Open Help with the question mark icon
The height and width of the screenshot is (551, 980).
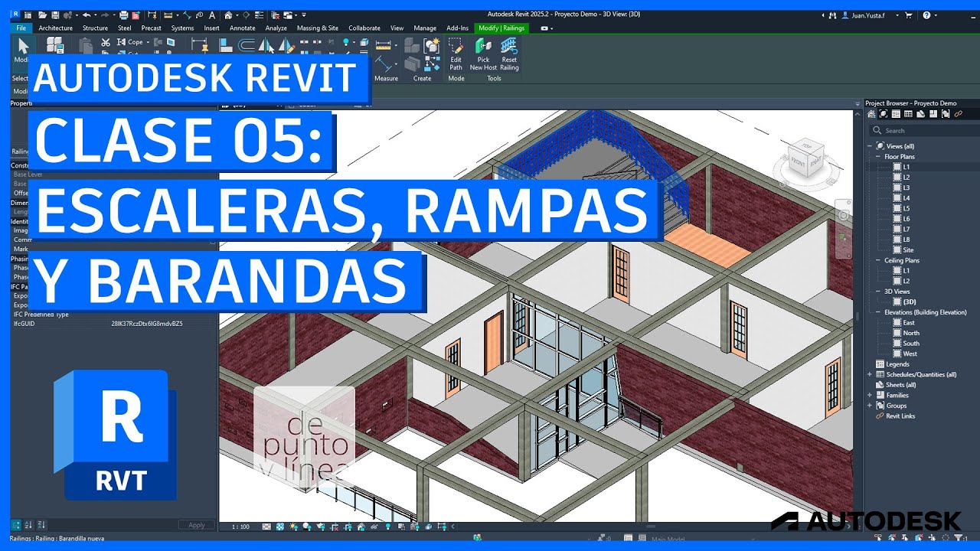click(926, 15)
